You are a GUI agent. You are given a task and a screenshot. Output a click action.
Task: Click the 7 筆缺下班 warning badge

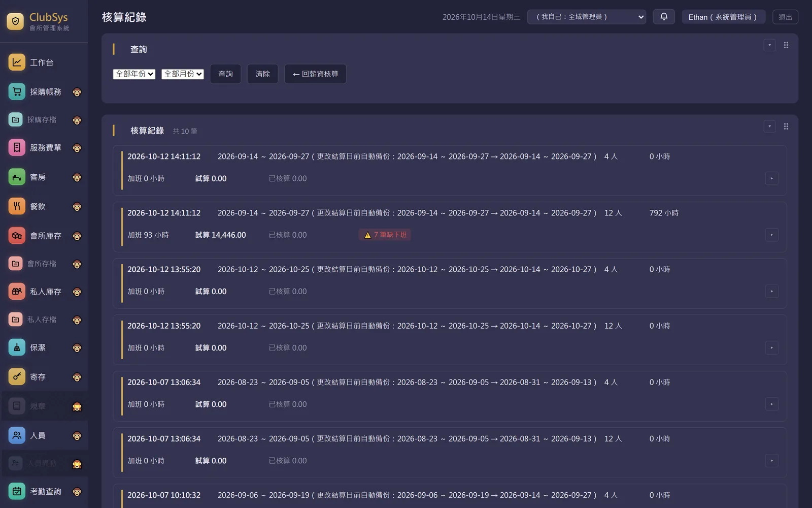click(x=385, y=235)
